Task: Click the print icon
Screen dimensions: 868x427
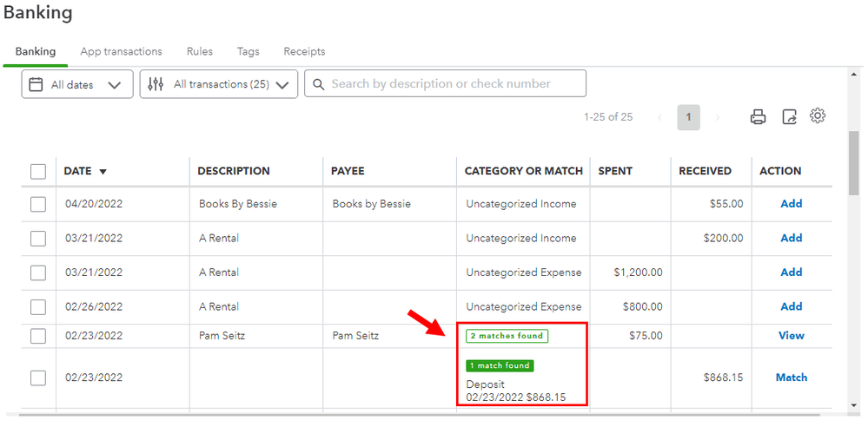Action: (x=758, y=117)
